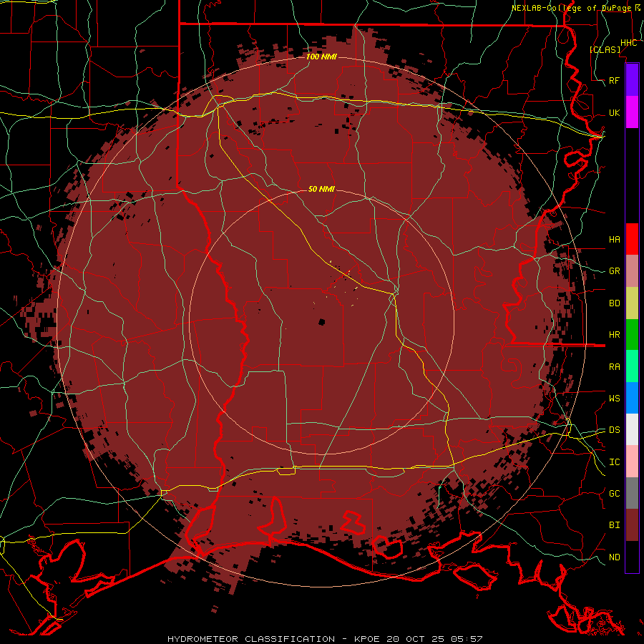644x644 pixels.
Task: Click the 'BI' legend label
Action: (614, 525)
